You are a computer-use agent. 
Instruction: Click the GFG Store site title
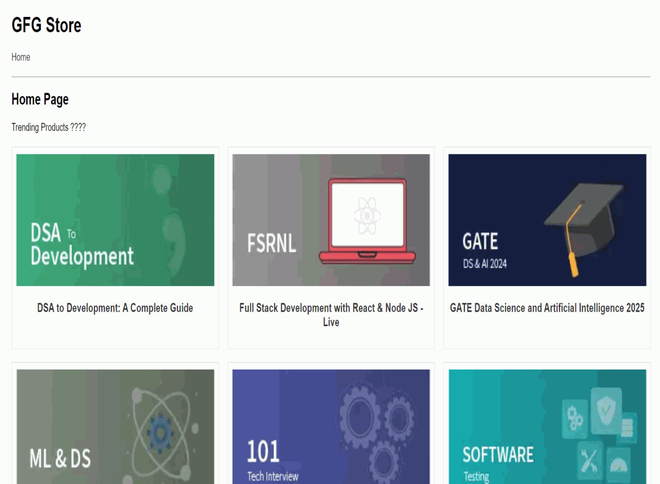[46, 25]
